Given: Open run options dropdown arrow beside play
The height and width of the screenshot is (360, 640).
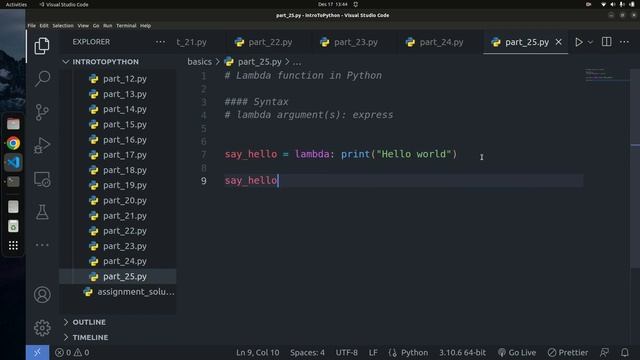Looking at the screenshot, I should click(590, 42).
